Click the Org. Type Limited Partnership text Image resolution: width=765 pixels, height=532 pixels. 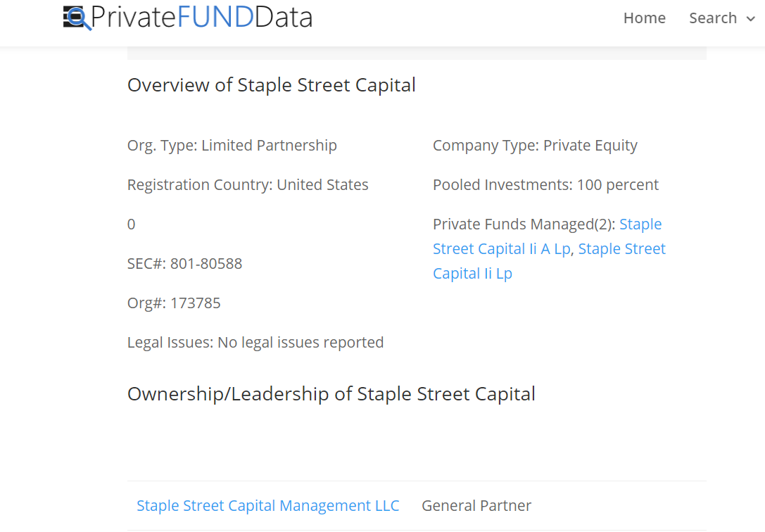coord(232,146)
